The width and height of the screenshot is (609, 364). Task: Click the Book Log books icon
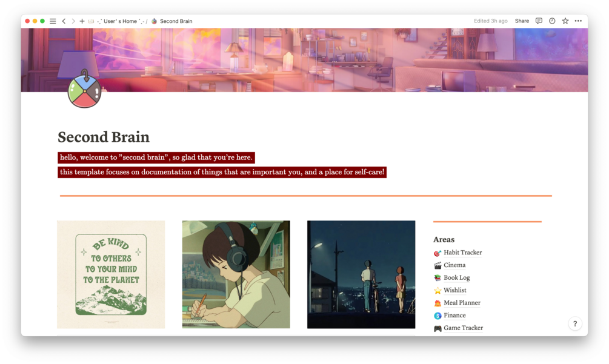[438, 278]
